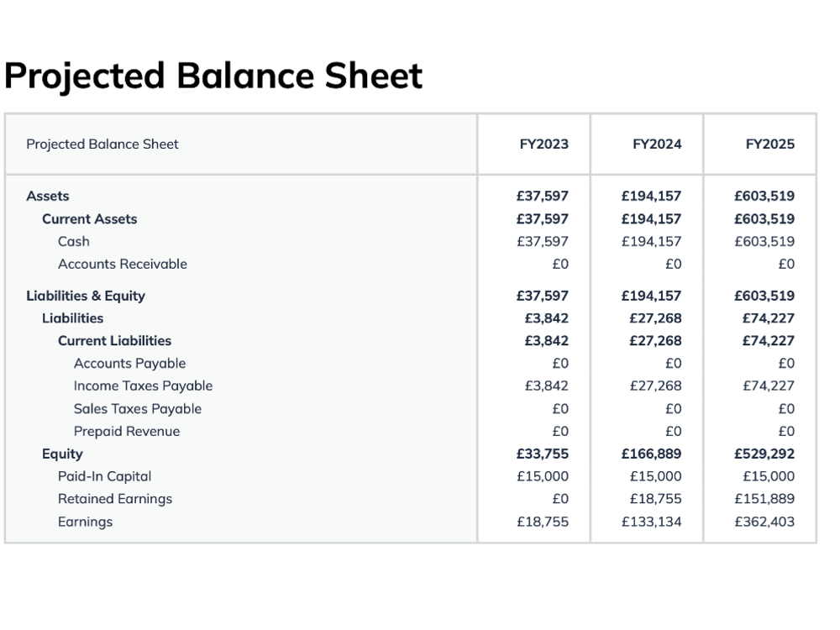Select the Accounts Receivable row label
Viewport: 840px width, 630px height.
[x=122, y=264]
